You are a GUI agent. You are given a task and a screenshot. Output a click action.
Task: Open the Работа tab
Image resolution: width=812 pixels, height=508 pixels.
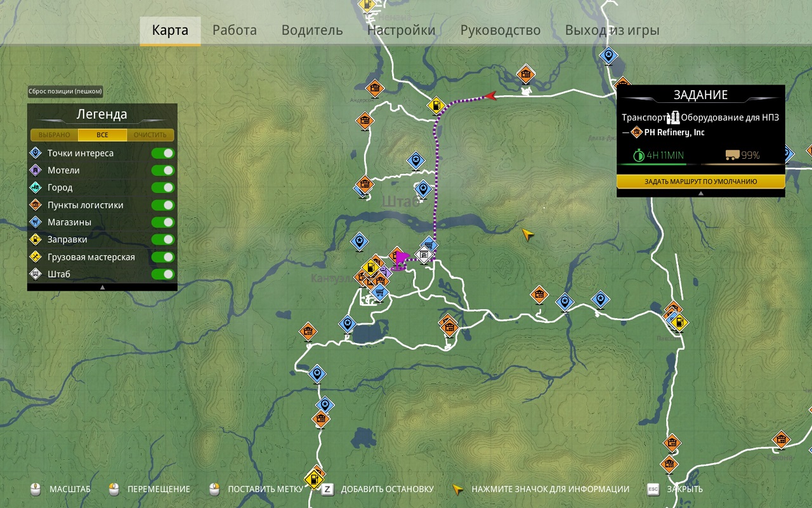pyautogui.click(x=235, y=30)
